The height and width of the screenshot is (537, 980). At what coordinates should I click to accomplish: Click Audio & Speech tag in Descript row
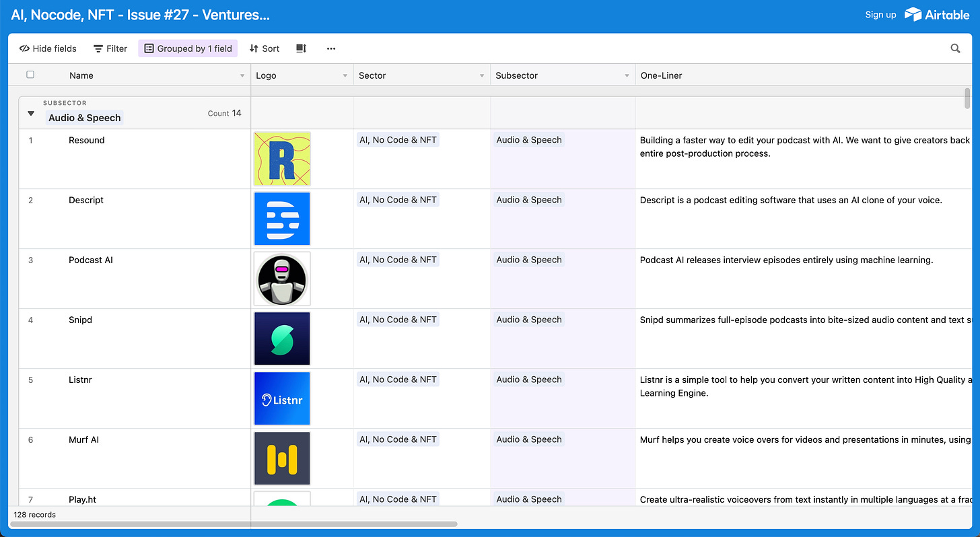[x=529, y=200]
